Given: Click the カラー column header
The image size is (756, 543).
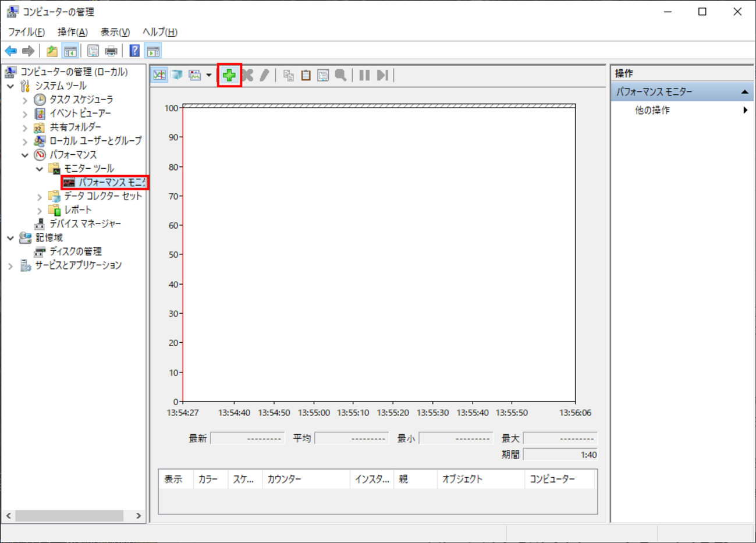Looking at the screenshot, I should click(211, 480).
